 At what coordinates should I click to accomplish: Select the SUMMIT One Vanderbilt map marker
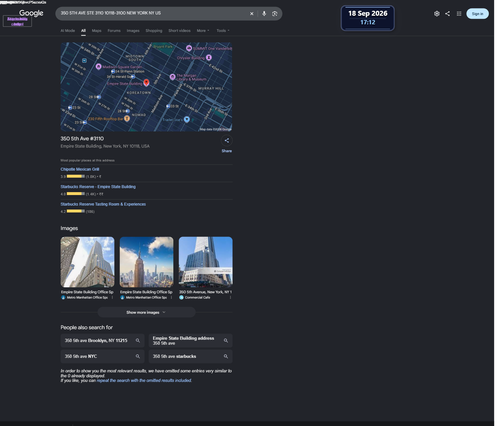[189, 48]
